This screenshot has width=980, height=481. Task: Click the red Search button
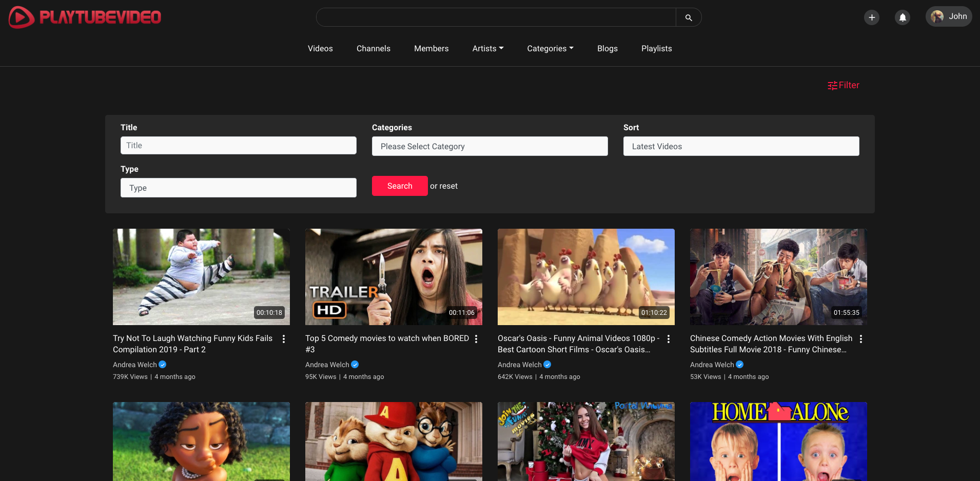(400, 186)
